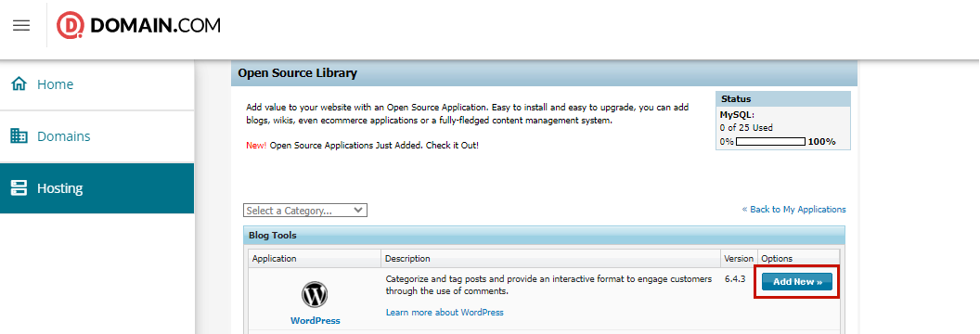
Task: Click the Home house icon
Action: tap(19, 83)
